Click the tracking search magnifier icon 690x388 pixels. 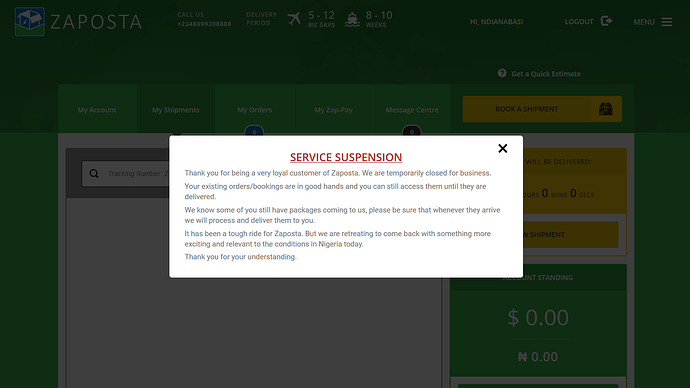tap(94, 173)
